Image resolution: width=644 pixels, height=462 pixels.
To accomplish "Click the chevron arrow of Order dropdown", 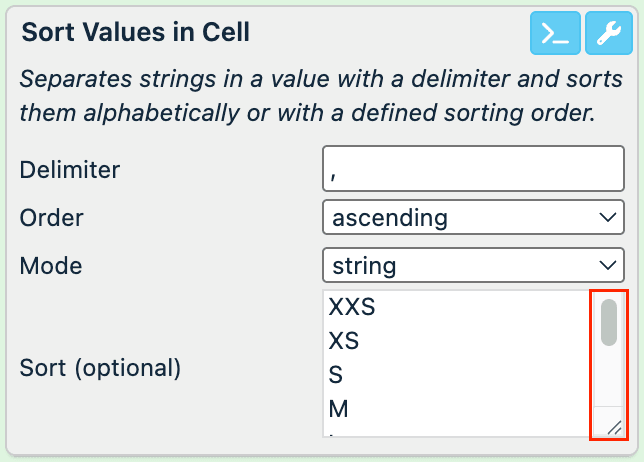I will [606, 217].
